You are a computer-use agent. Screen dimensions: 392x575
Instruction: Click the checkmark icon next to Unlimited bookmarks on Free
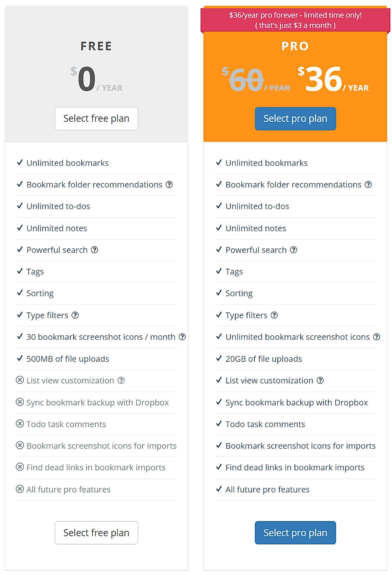(20, 163)
